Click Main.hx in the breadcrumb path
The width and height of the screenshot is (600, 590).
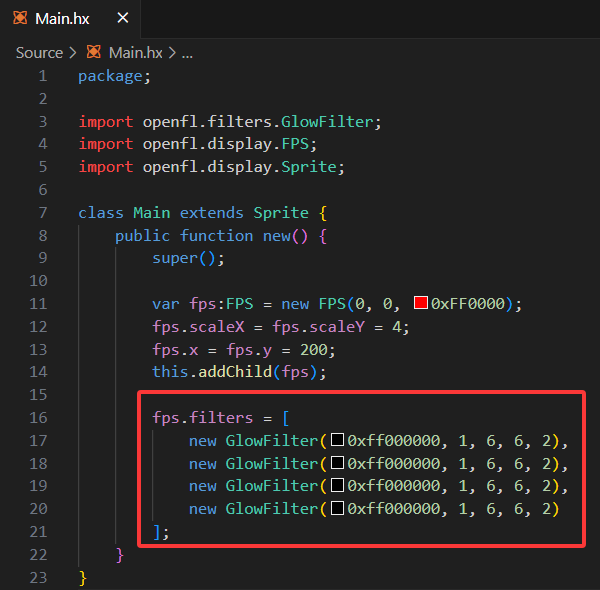(x=135, y=53)
